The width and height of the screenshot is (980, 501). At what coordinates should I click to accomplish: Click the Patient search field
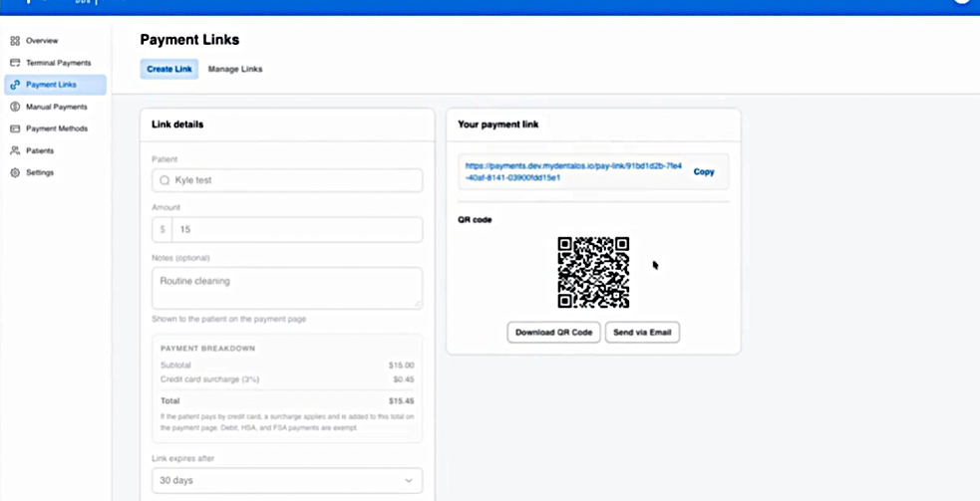[x=287, y=180]
